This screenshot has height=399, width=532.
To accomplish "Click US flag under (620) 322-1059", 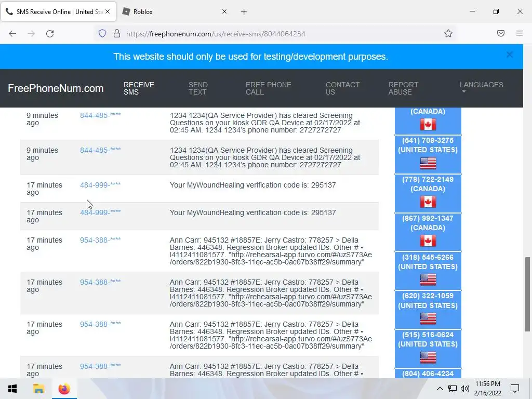I will click(x=428, y=318).
